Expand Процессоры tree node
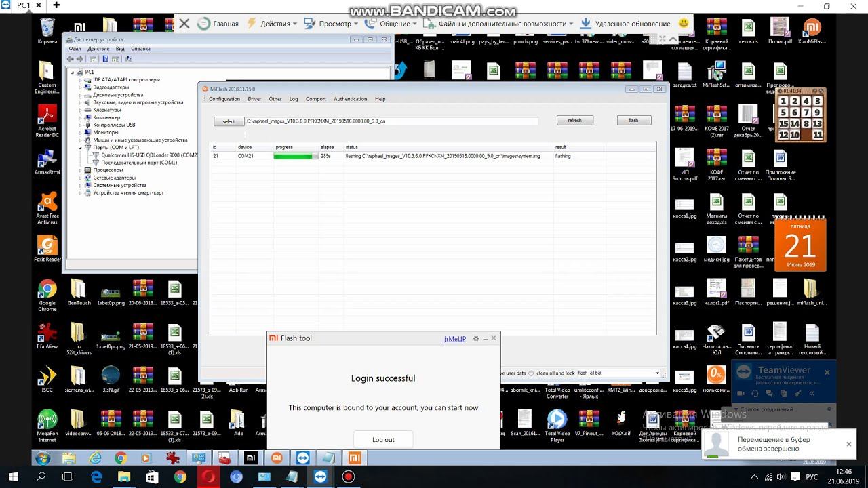Viewport: 868px width, 488px height. tap(81, 170)
